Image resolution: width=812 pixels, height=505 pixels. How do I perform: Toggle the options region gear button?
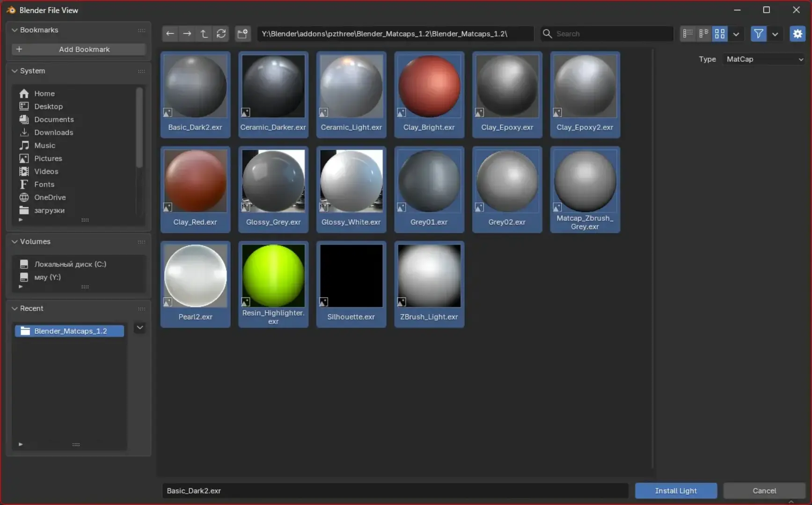tap(797, 34)
